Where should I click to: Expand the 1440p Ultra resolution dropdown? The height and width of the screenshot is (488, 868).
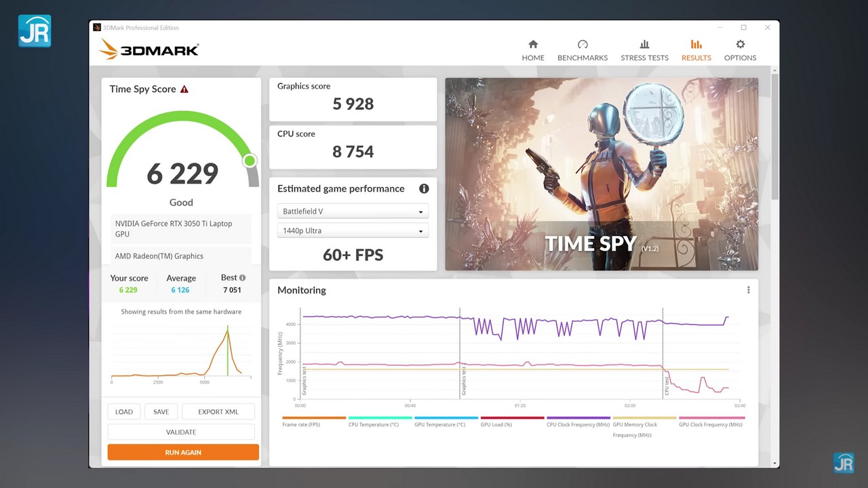[353, 231]
